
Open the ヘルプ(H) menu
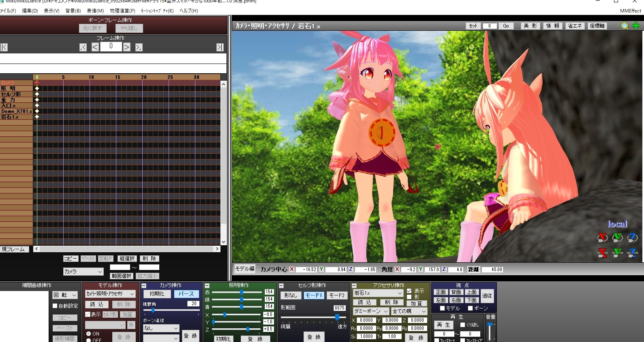(x=189, y=11)
